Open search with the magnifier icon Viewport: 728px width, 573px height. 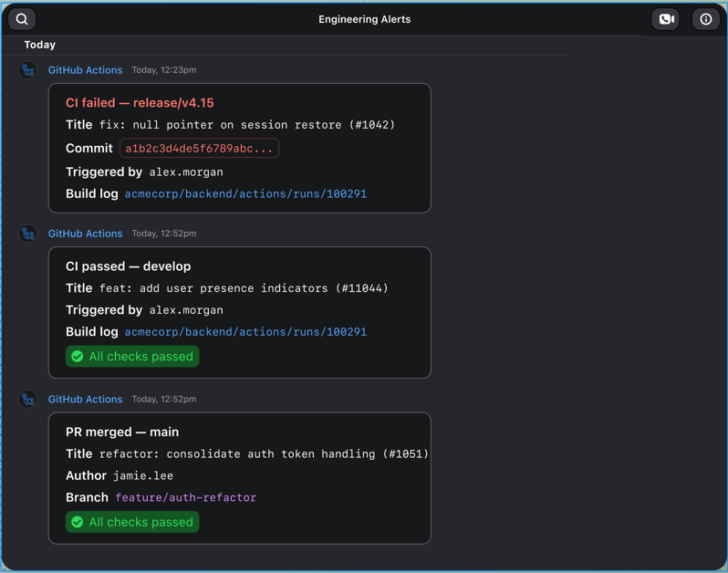tap(22, 19)
